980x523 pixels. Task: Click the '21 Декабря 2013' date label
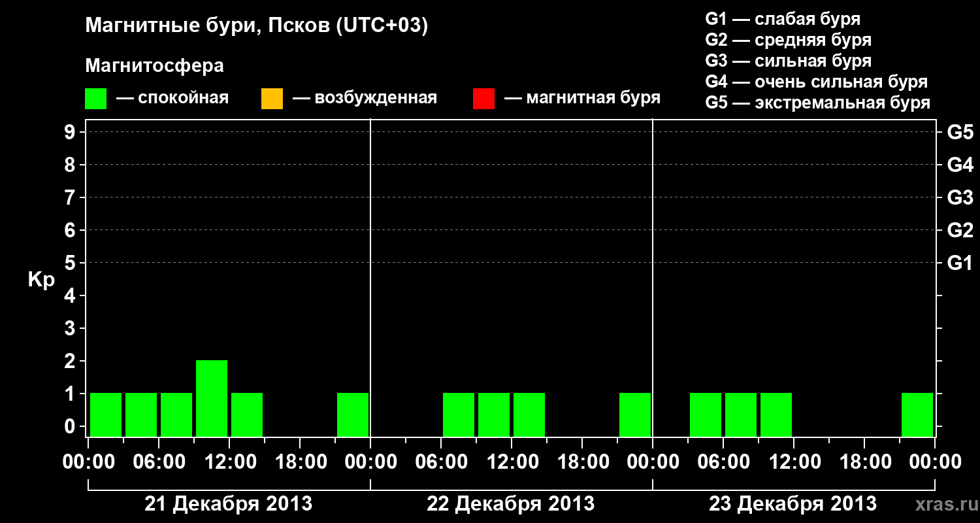pyautogui.click(x=228, y=504)
